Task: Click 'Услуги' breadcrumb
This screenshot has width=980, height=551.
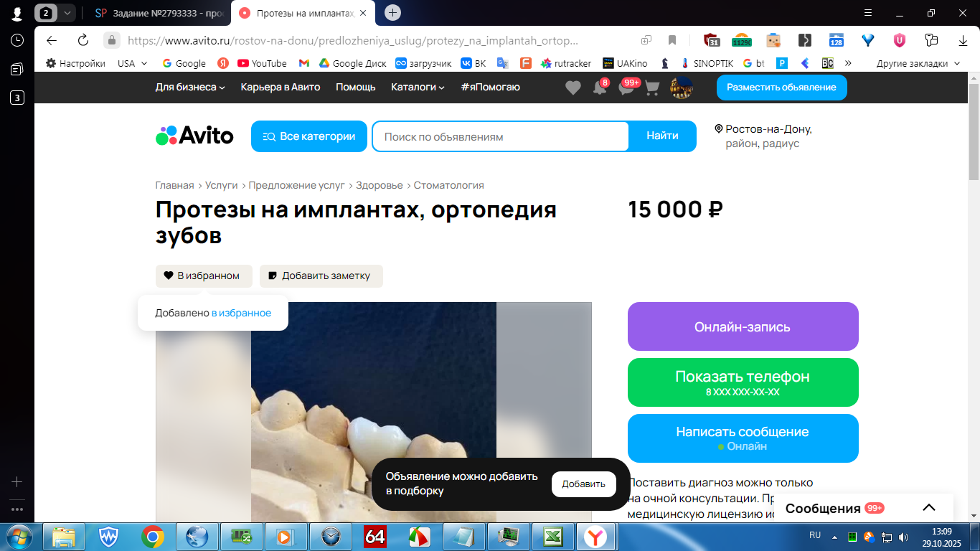Action: pos(221,185)
